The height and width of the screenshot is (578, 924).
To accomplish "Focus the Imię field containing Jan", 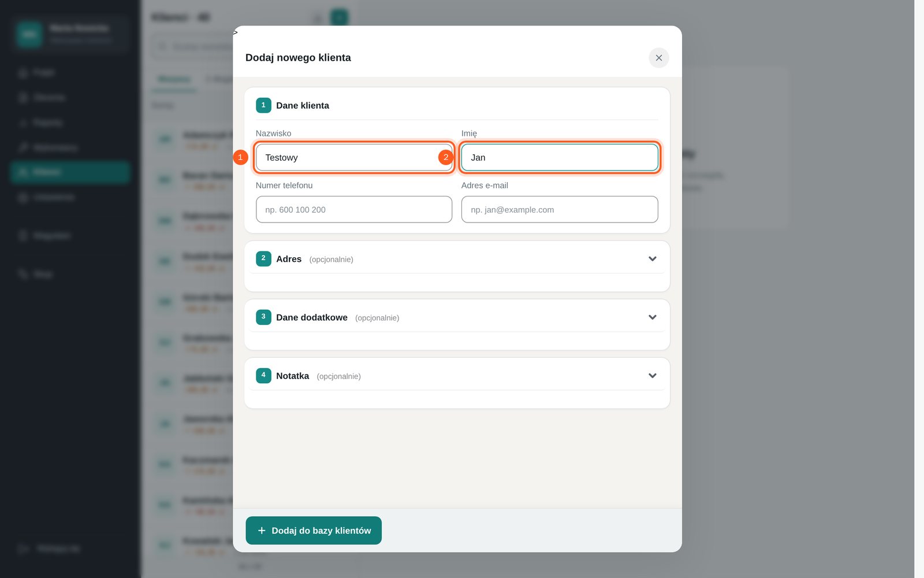I will (560, 157).
